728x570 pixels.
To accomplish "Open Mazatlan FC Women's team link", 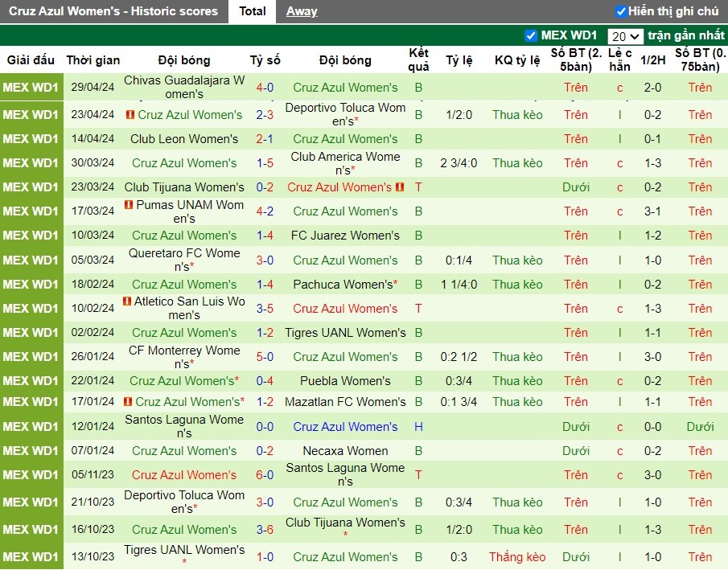I will tap(345, 401).
